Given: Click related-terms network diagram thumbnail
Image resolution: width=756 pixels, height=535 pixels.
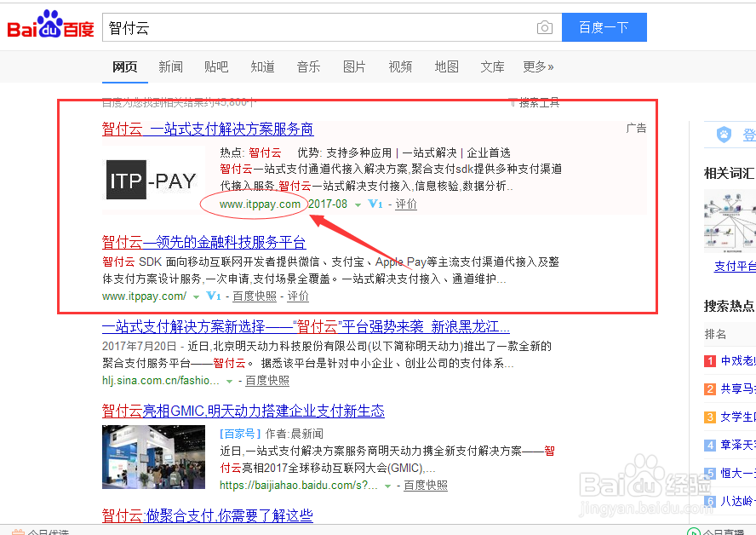Looking at the screenshot, I should point(730,221).
